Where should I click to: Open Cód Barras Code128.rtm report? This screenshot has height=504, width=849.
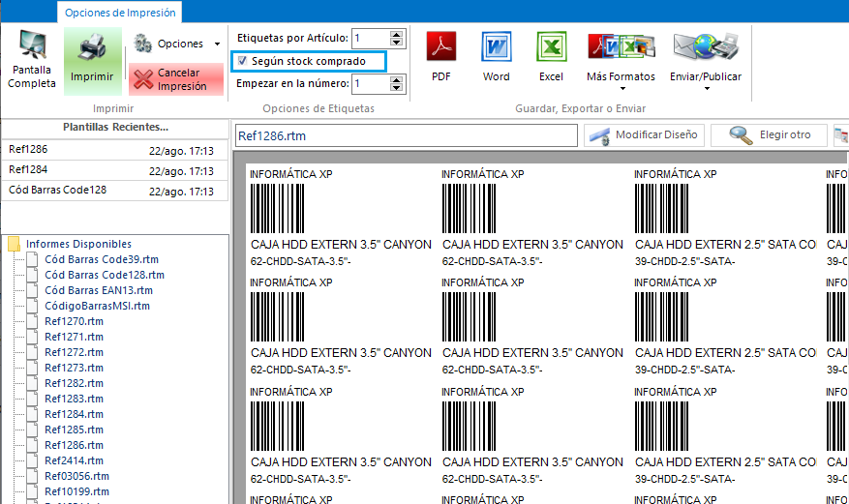105,276
